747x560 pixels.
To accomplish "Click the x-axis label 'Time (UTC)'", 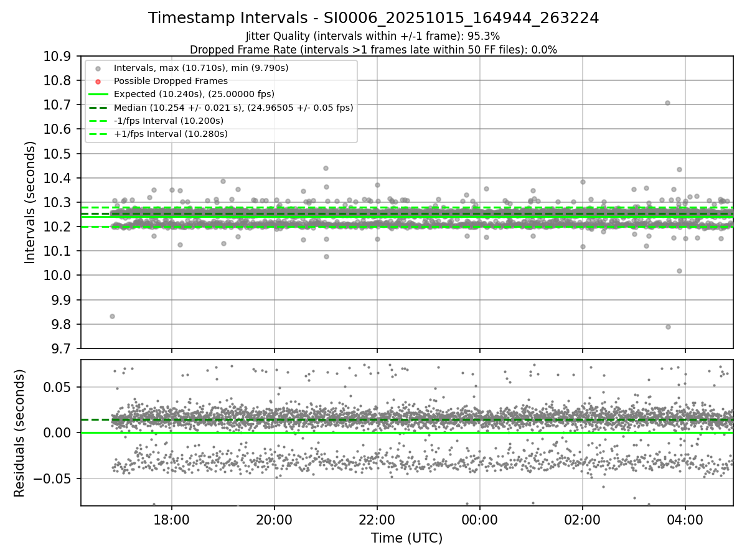I will click(x=406, y=538).
